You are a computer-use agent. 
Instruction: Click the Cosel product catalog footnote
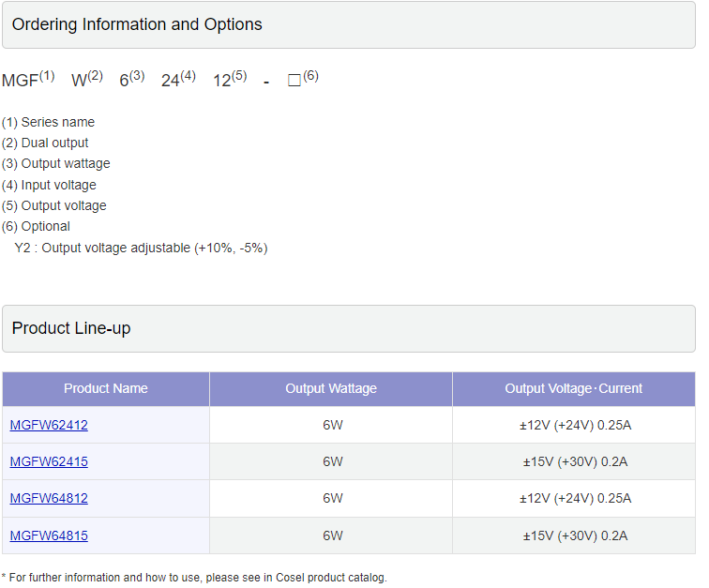point(197,578)
